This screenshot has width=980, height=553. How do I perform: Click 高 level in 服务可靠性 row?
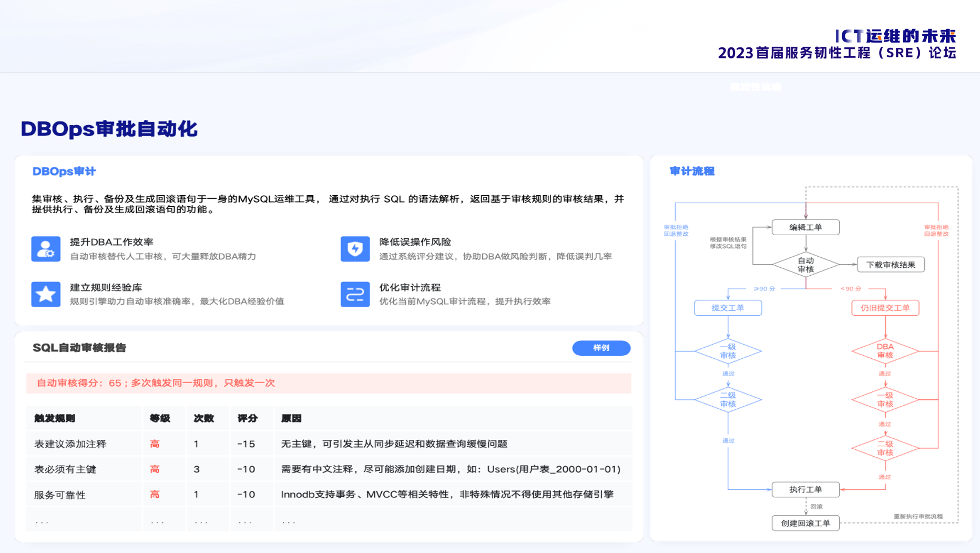pyautogui.click(x=155, y=495)
